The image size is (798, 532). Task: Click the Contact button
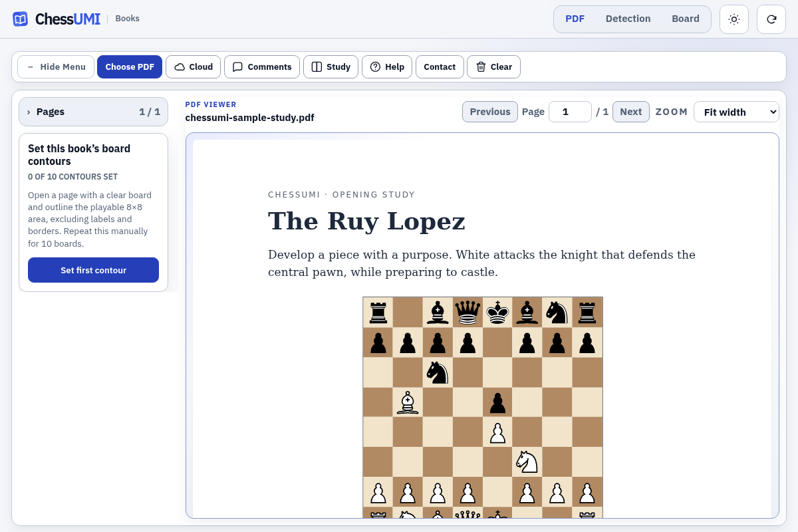click(440, 66)
